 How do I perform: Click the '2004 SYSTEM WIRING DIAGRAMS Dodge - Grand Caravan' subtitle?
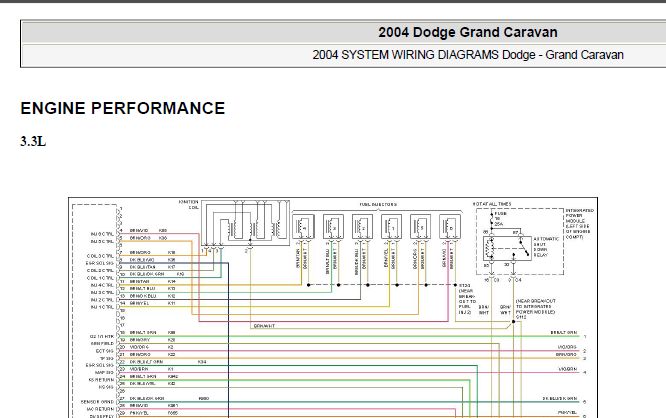468,55
